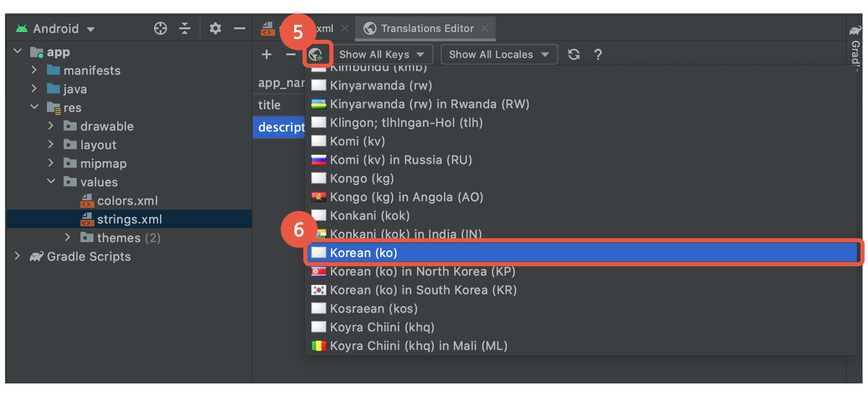Collapse all with the project toolbar icon
This screenshot has width=868, height=396.
185,28
